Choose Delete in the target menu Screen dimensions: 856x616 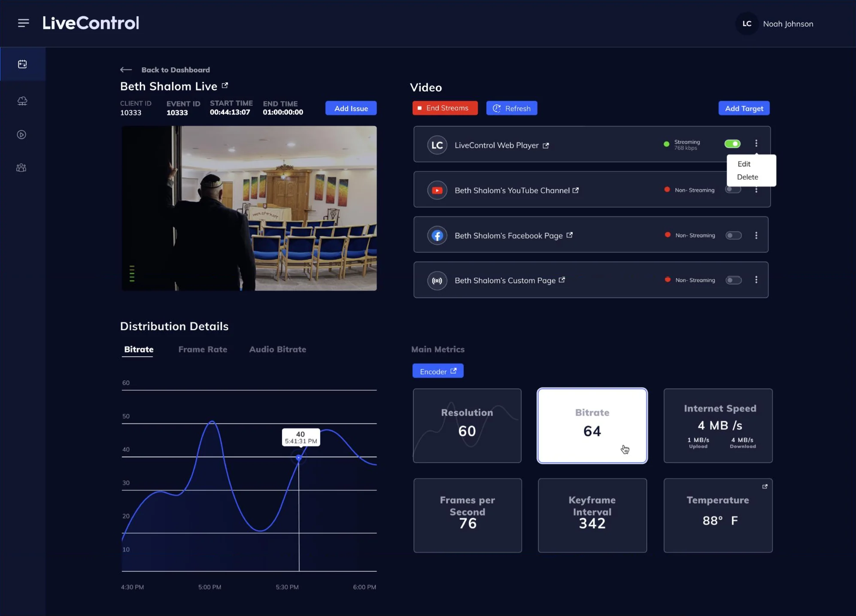[x=747, y=177]
